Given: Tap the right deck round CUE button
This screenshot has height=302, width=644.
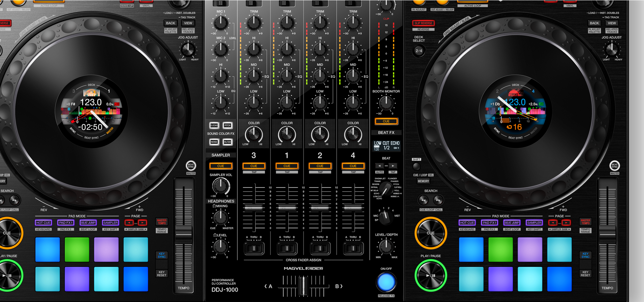Looking at the screenshot, I should pyautogui.click(x=430, y=233).
